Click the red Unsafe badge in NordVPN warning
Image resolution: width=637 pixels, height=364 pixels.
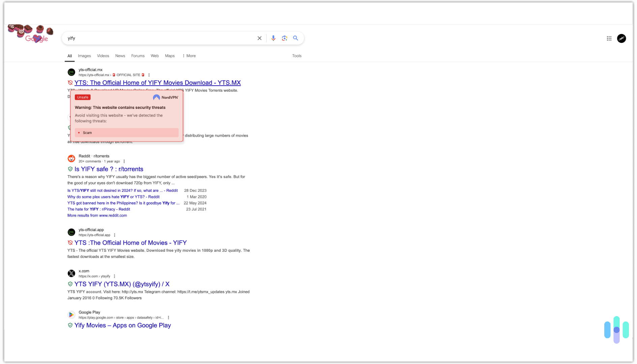(82, 97)
